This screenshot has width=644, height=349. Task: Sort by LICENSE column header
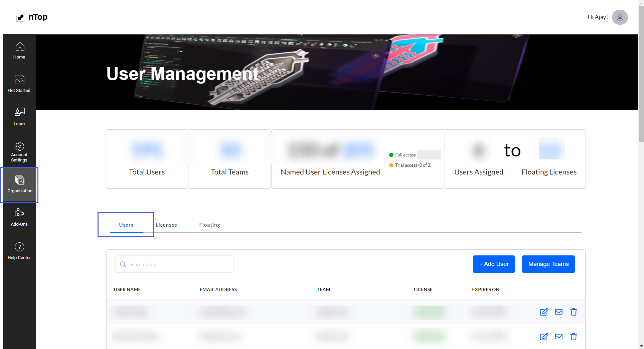coord(423,289)
